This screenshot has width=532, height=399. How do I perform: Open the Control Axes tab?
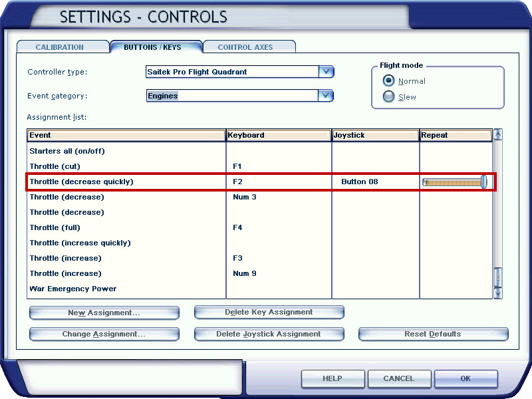point(245,47)
